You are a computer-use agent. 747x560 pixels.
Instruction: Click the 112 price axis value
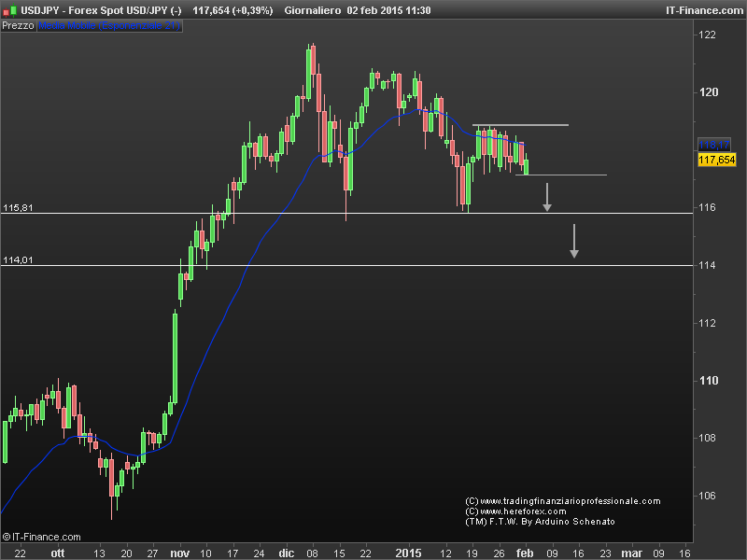[x=708, y=323]
